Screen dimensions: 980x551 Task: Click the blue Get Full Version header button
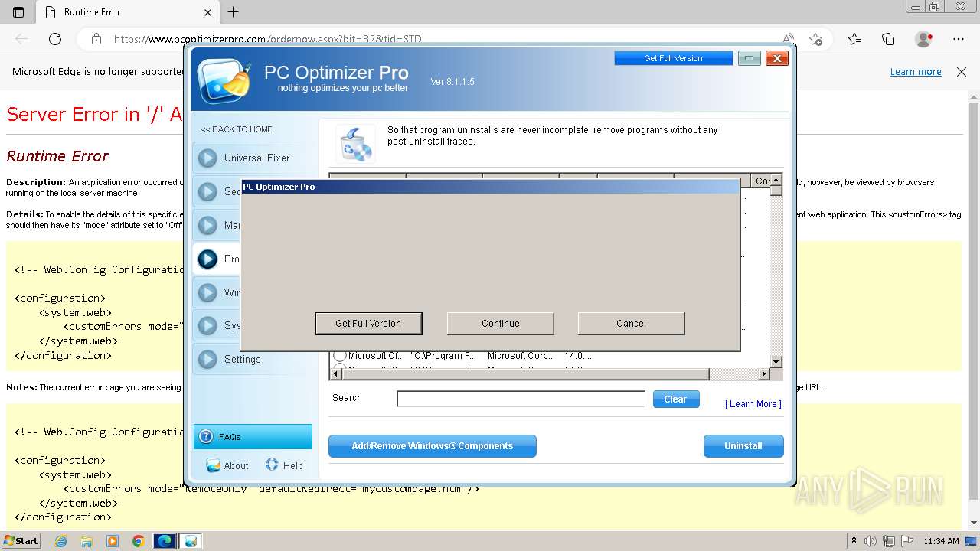tap(673, 58)
